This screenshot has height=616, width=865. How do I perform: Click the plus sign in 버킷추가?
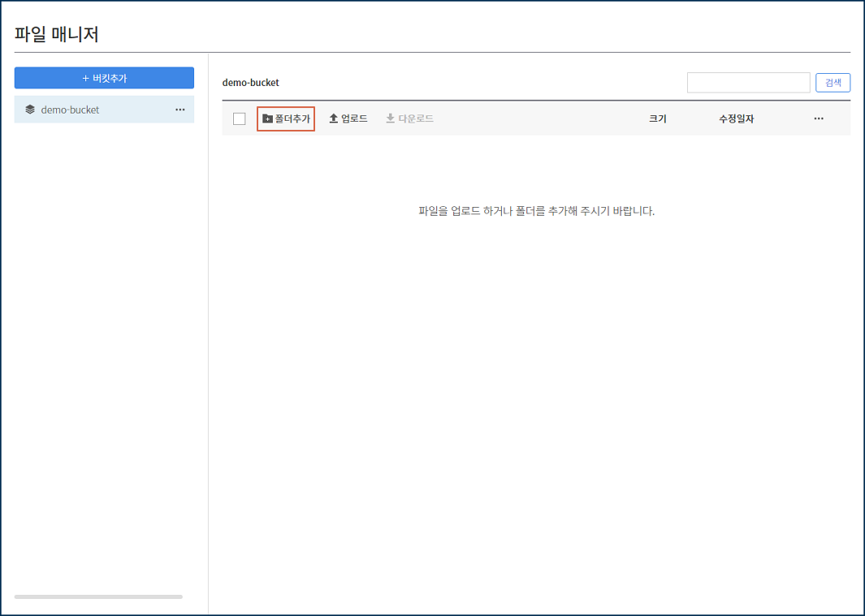pos(86,79)
